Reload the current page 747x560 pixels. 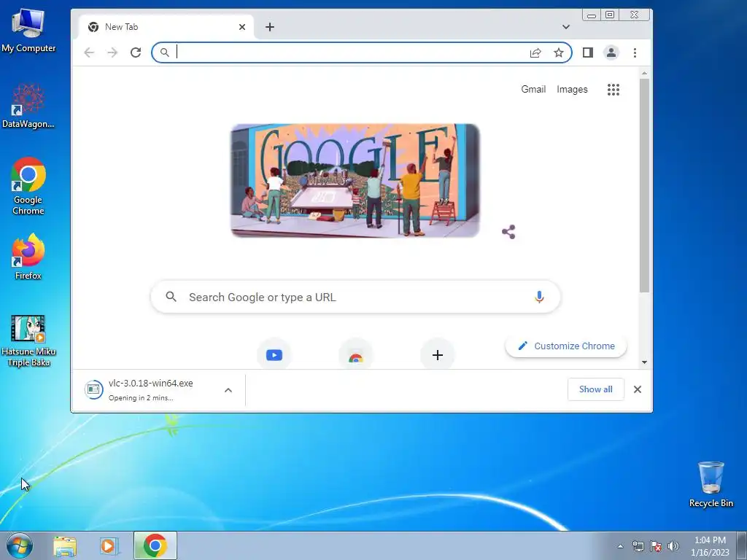(x=136, y=52)
